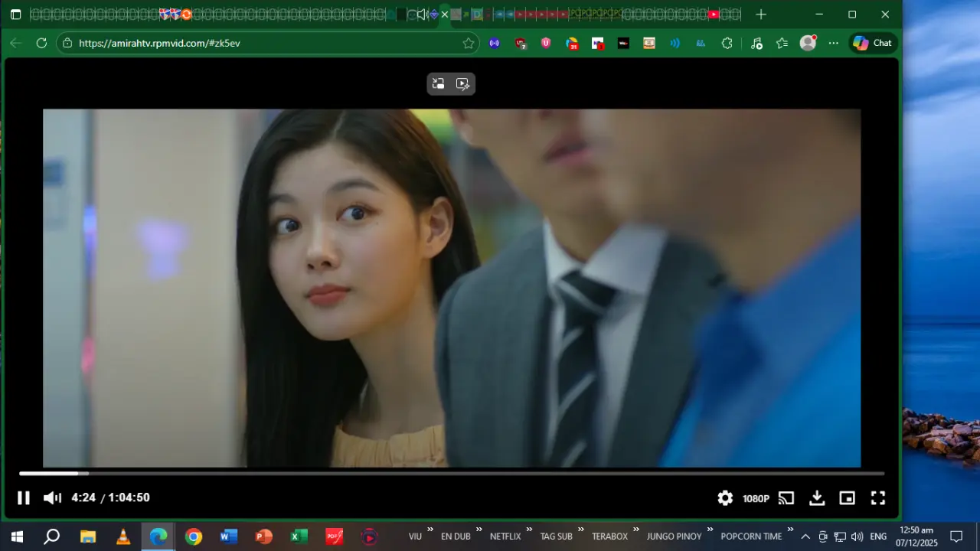Open the Windows Start menu
Viewport: 980px width, 551px height.
pos(17,536)
